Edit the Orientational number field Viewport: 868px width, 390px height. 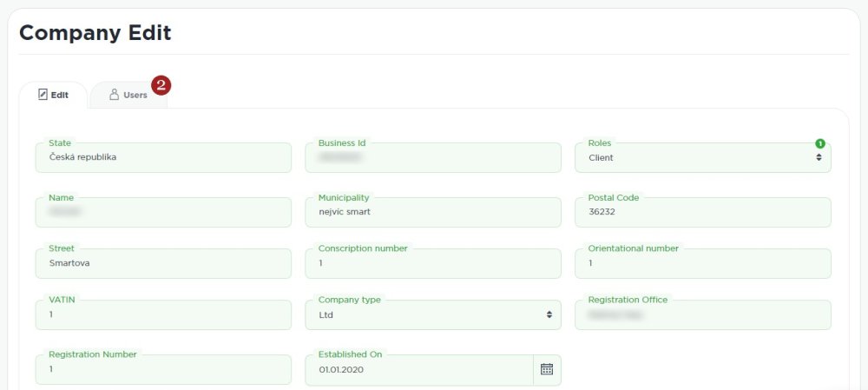pos(703,262)
